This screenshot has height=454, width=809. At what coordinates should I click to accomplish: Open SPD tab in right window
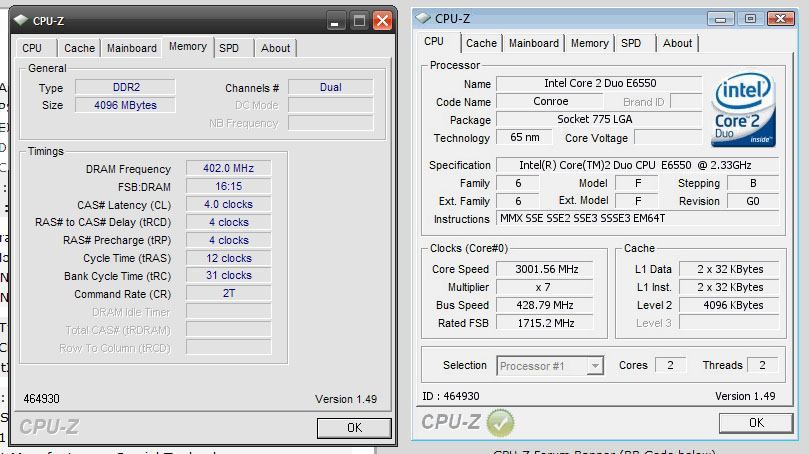pyautogui.click(x=631, y=43)
